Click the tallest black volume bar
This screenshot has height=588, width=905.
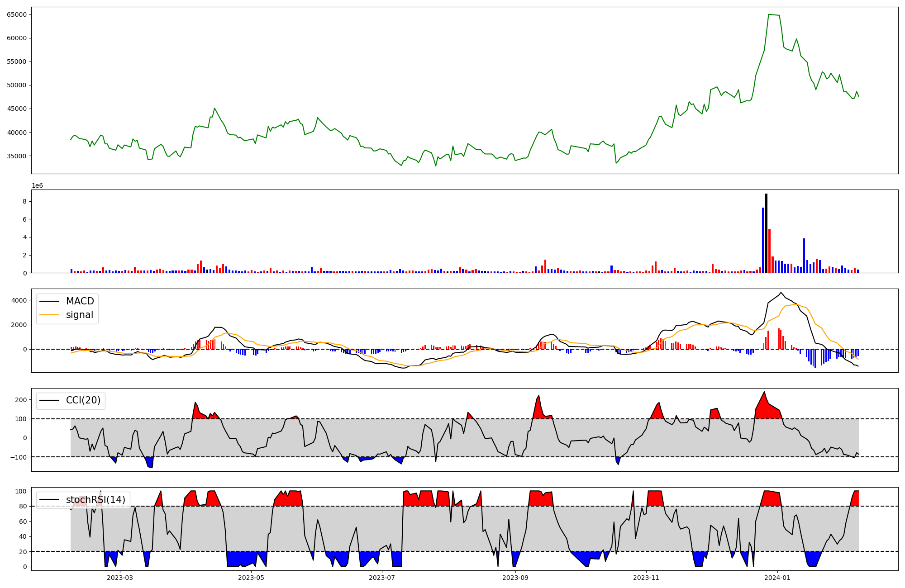point(766,233)
